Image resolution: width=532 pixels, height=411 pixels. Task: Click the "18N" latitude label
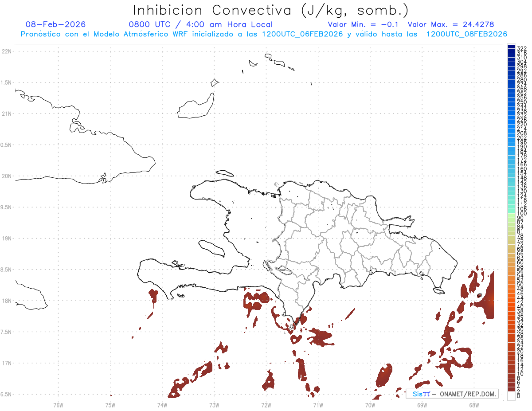click(x=6, y=301)
